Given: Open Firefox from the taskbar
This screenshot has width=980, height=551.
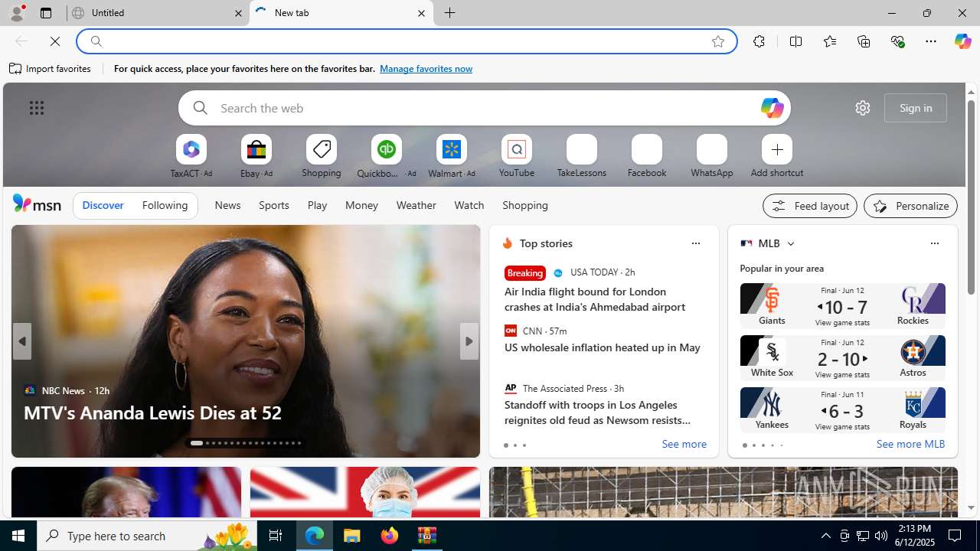Looking at the screenshot, I should pos(390,536).
